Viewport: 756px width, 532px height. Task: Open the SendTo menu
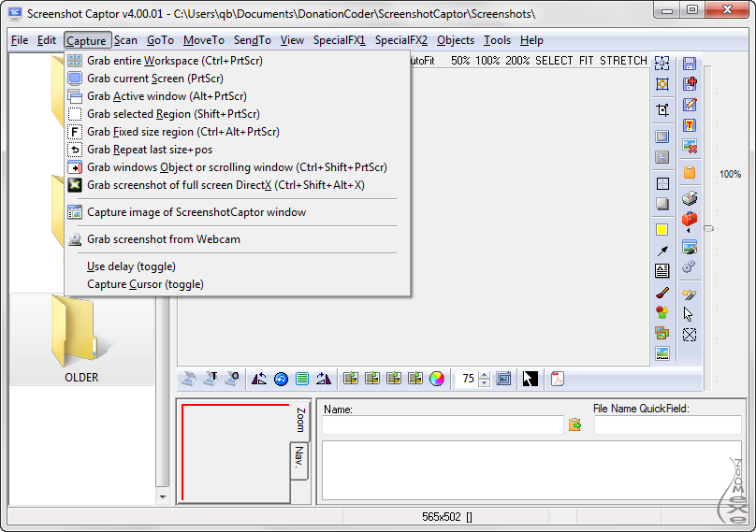(x=253, y=40)
